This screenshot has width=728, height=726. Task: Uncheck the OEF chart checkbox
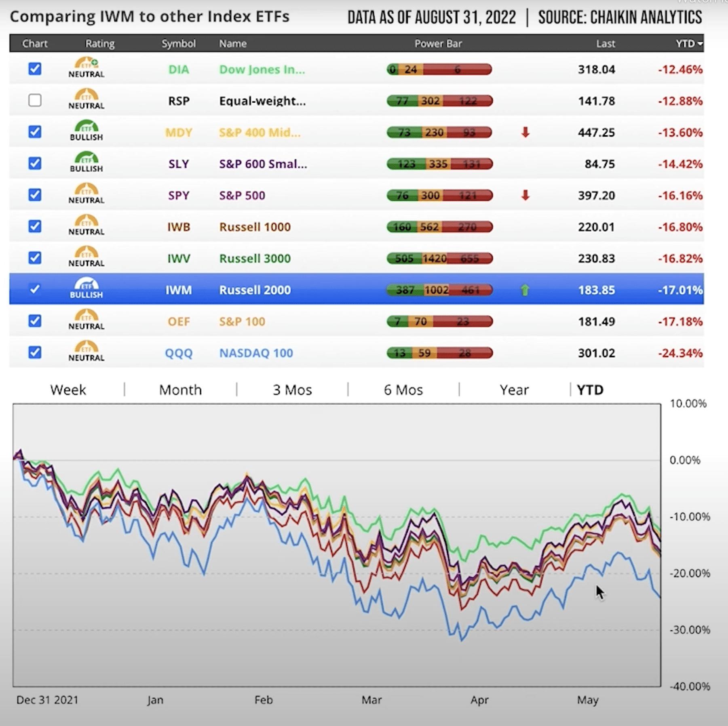35,321
